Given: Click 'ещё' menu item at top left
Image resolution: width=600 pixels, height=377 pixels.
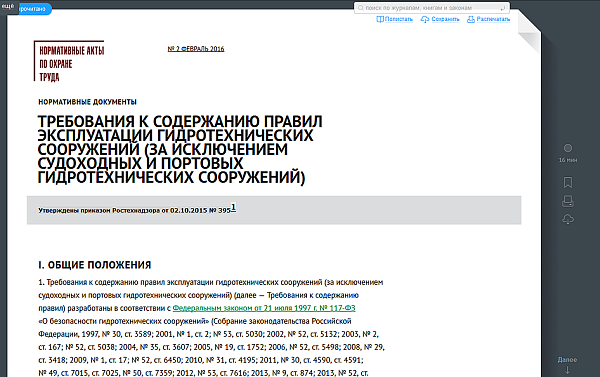Looking at the screenshot, I should tap(8, 6).
